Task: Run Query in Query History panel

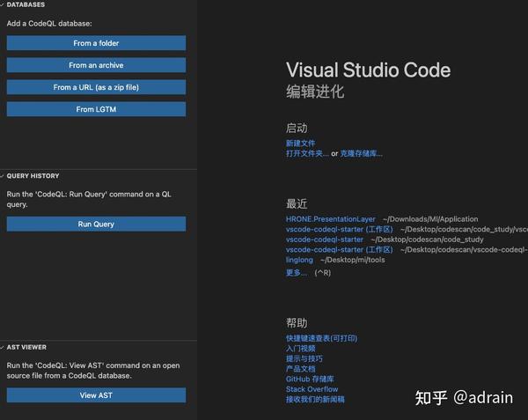Action: (96, 224)
